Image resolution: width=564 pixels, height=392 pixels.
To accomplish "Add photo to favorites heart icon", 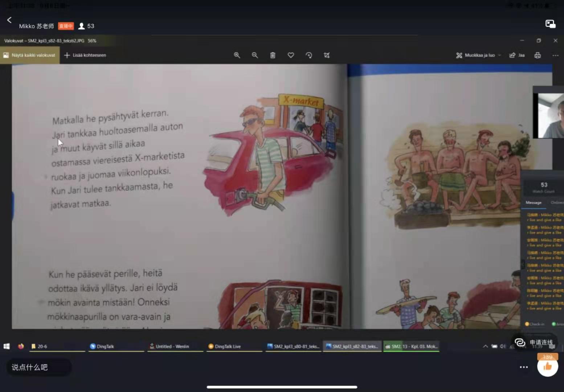I will [291, 55].
